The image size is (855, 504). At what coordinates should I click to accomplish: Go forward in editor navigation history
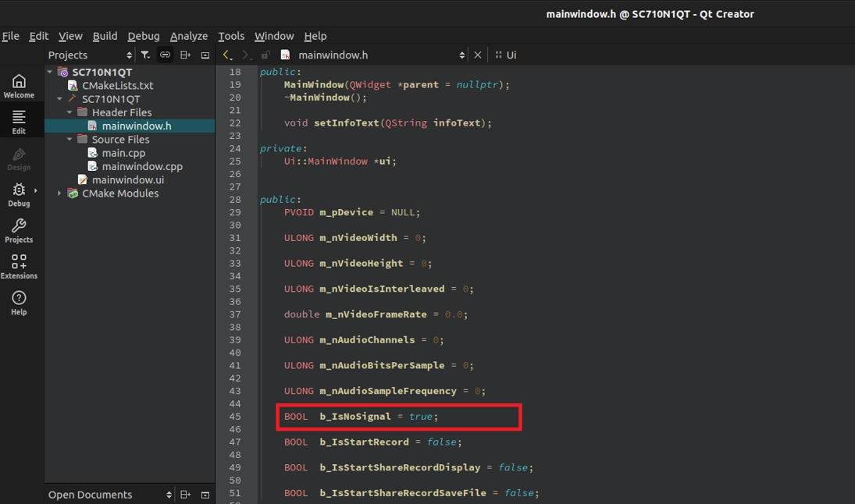click(x=246, y=55)
